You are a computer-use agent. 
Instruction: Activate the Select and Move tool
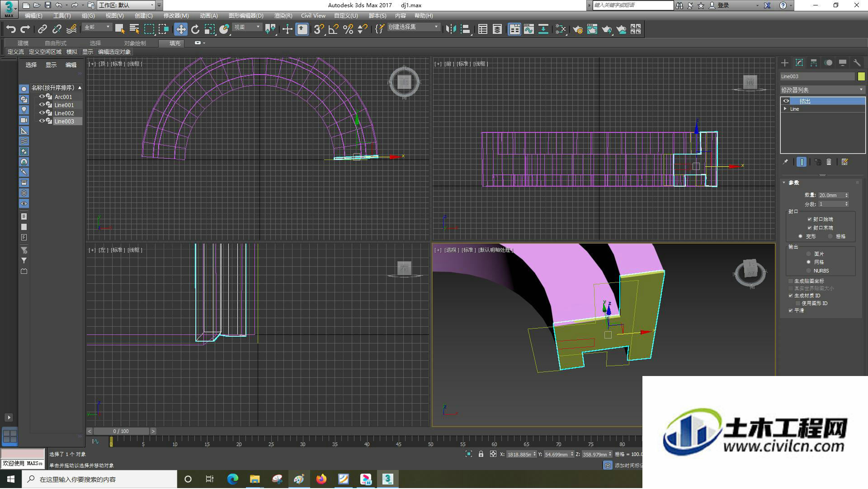(181, 29)
